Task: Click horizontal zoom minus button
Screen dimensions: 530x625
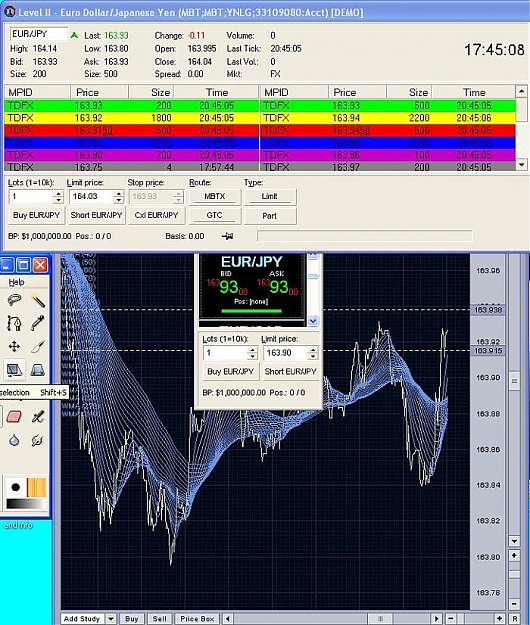Action: click(x=451, y=619)
